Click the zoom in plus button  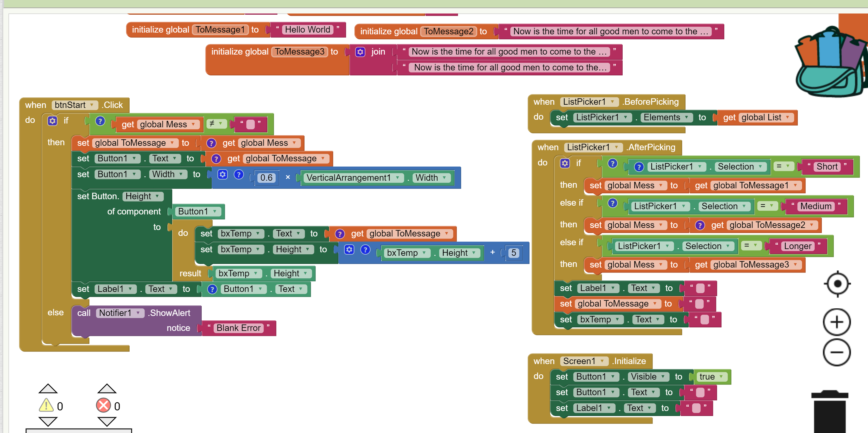click(x=837, y=322)
